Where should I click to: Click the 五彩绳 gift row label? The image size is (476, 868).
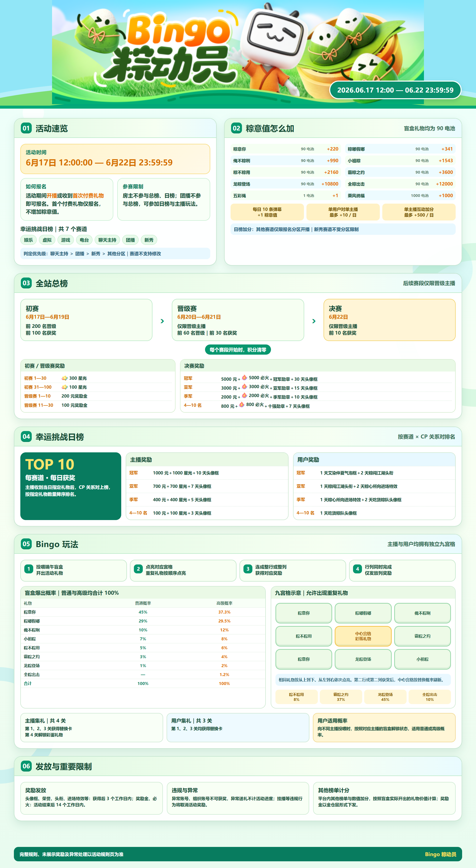click(239, 195)
